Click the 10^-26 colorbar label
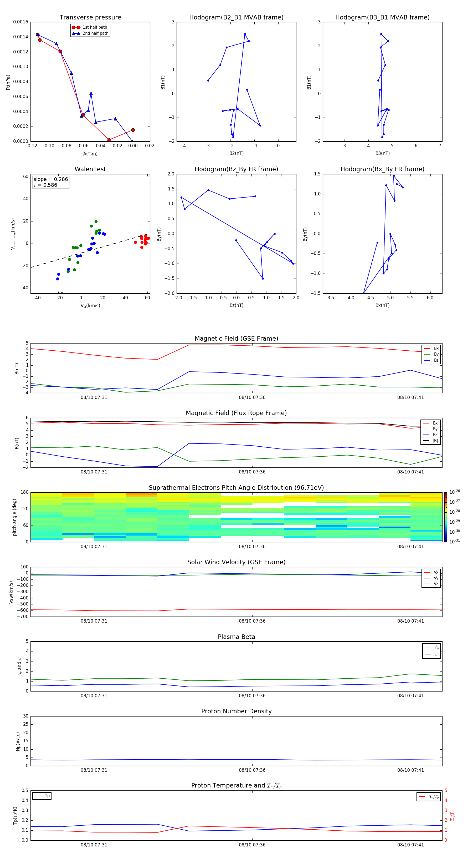The image size is (473, 868). point(455,492)
